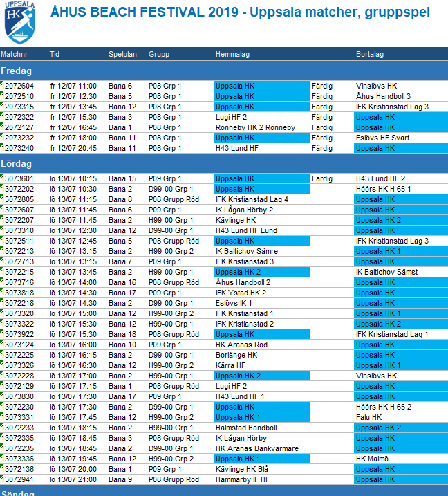
Task: Select Hammarby IF HF home team
Action: point(243,480)
